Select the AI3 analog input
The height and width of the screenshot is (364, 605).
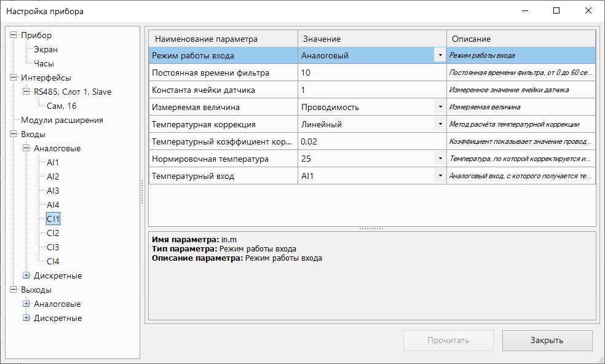click(53, 191)
